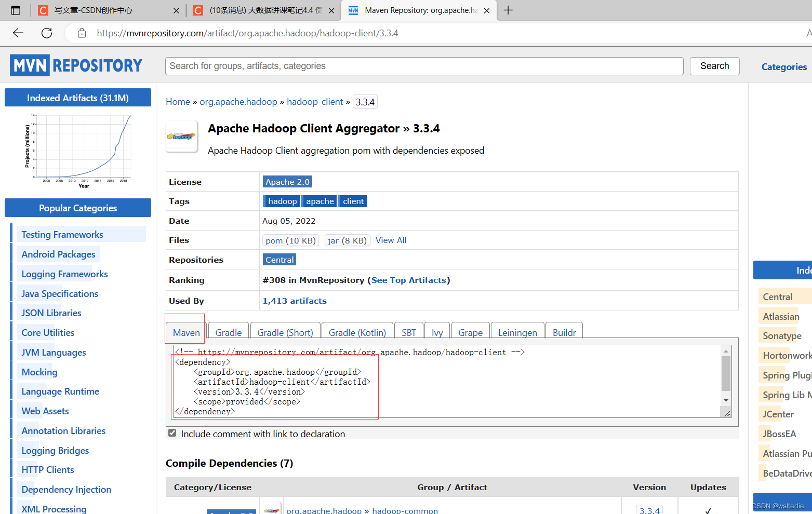Image resolution: width=812 pixels, height=514 pixels.
Task: Close the Maven Repository tab
Action: click(487, 10)
